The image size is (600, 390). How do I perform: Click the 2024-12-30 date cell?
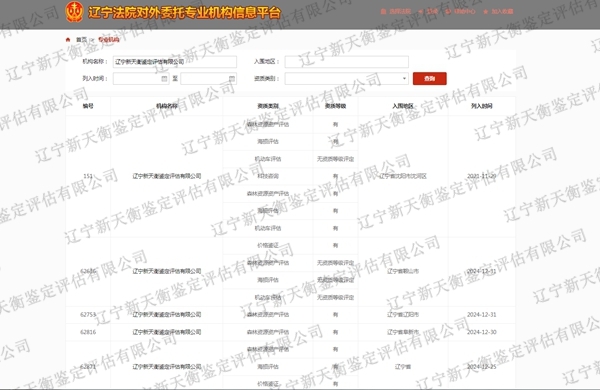pyautogui.click(x=481, y=332)
